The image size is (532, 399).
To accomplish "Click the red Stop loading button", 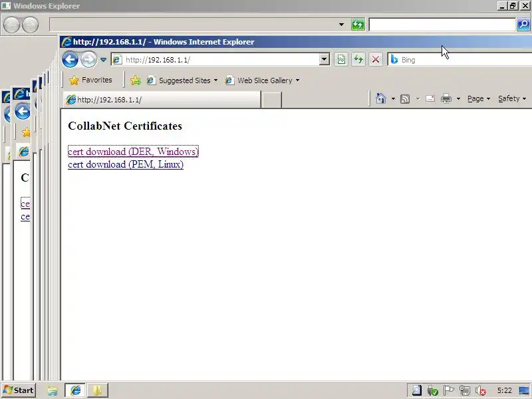I will click(376, 60).
